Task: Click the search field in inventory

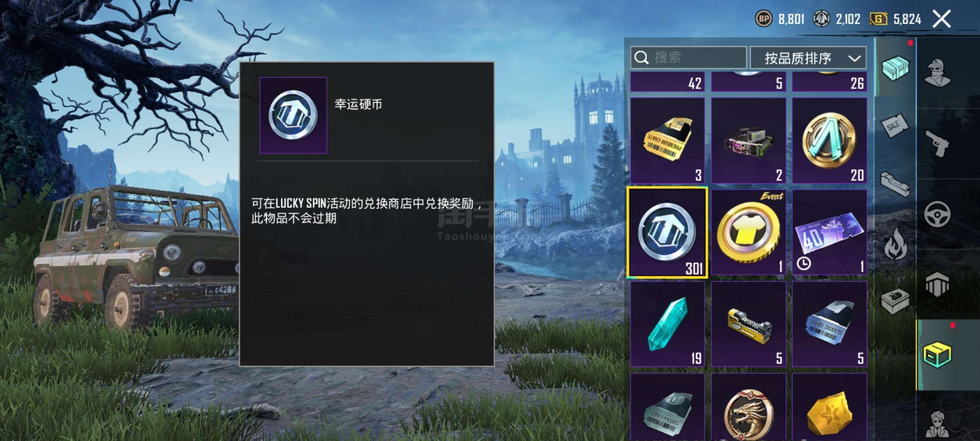Action: pos(688,58)
